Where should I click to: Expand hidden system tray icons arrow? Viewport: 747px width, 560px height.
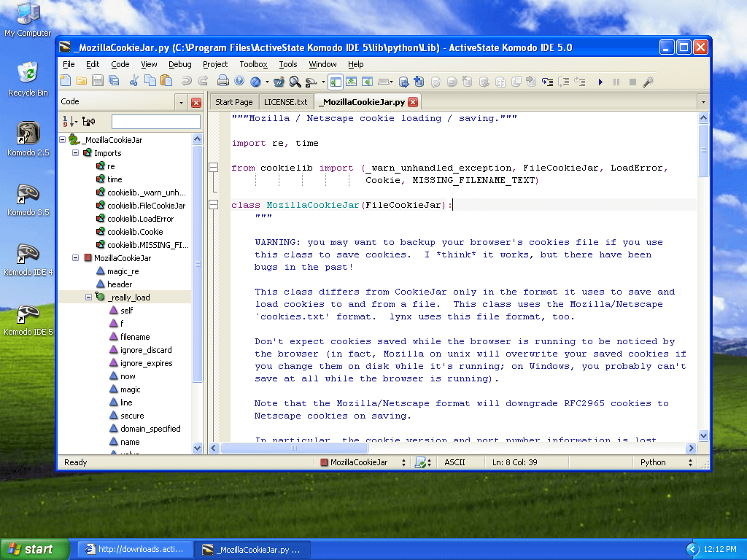point(693,550)
